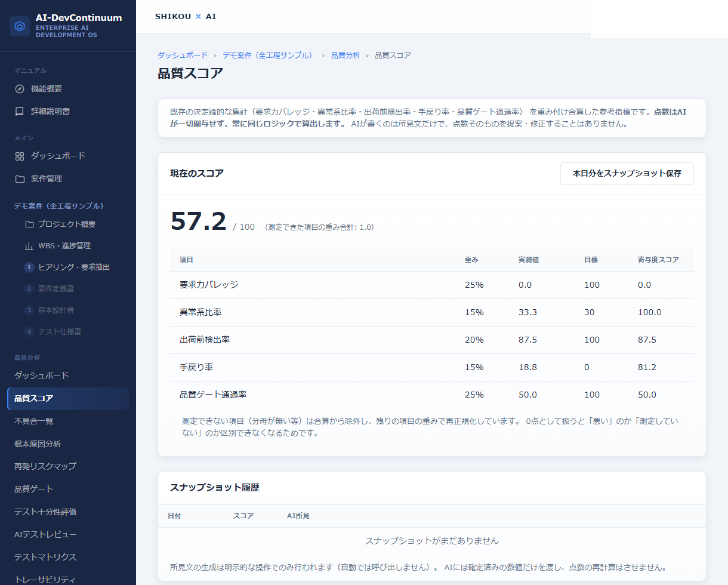Click スナップショットがまだありません message
728x585 pixels.
click(x=432, y=541)
